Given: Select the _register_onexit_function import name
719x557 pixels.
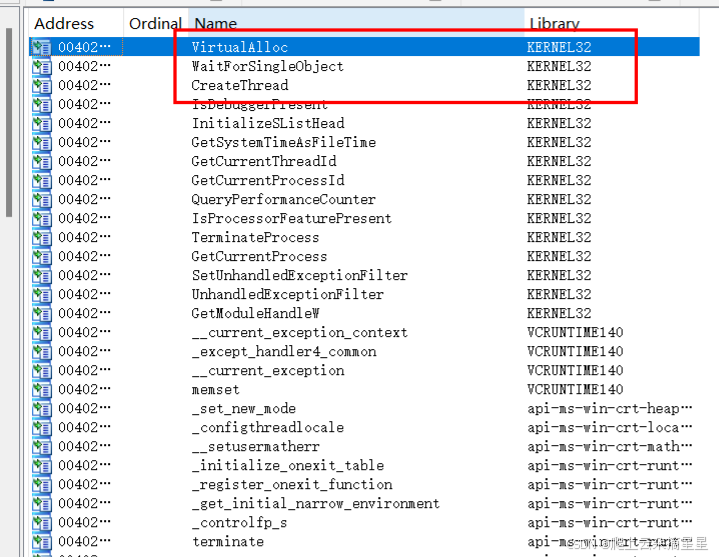Looking at the screenshot, I should tap(292, 485).
